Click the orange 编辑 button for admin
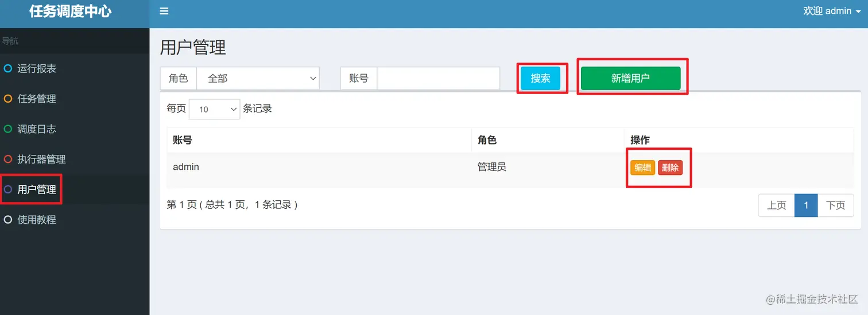 pos(643,168)
